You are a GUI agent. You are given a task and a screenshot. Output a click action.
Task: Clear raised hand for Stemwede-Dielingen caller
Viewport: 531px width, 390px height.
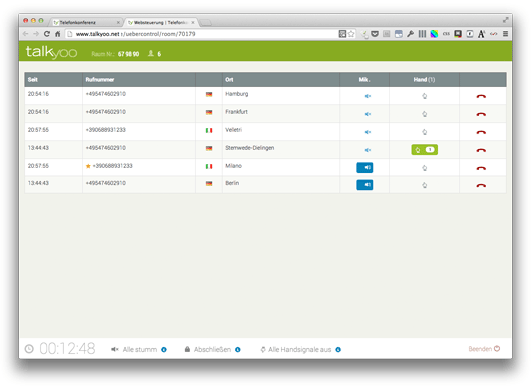(424, 150)
